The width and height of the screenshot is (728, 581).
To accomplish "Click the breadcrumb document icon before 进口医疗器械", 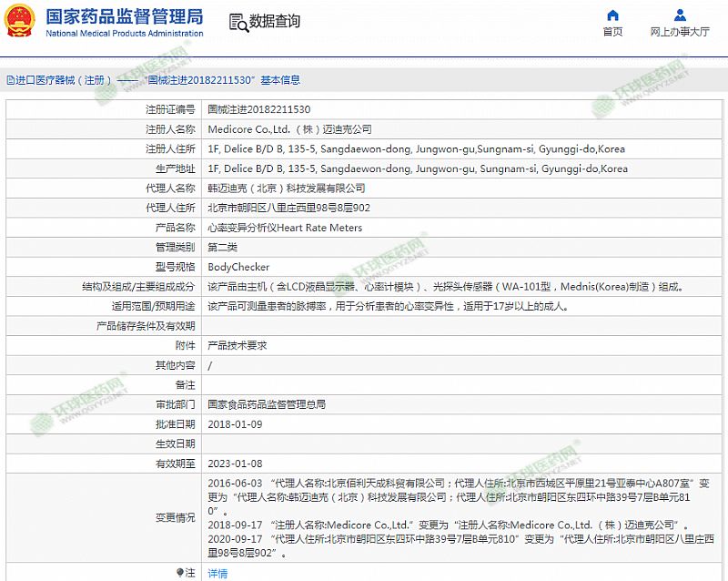I will (x=9, y=80).
